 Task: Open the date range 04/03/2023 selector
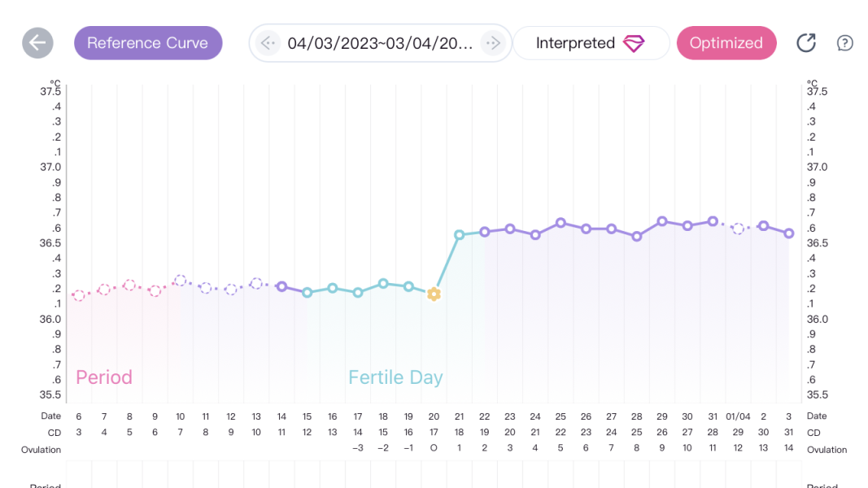(380, 43)
